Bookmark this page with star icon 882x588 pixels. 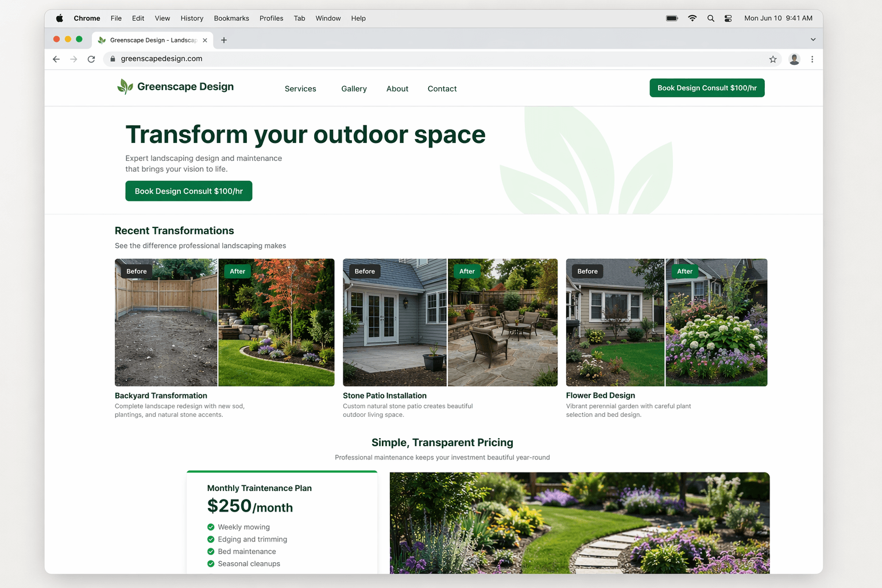click(x=773, y=59)
